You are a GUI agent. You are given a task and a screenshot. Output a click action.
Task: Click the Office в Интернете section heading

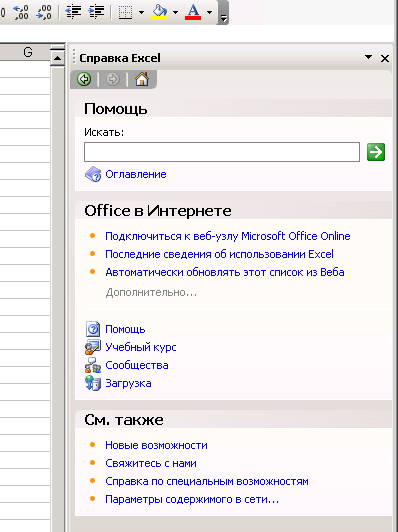pos(158,211)
